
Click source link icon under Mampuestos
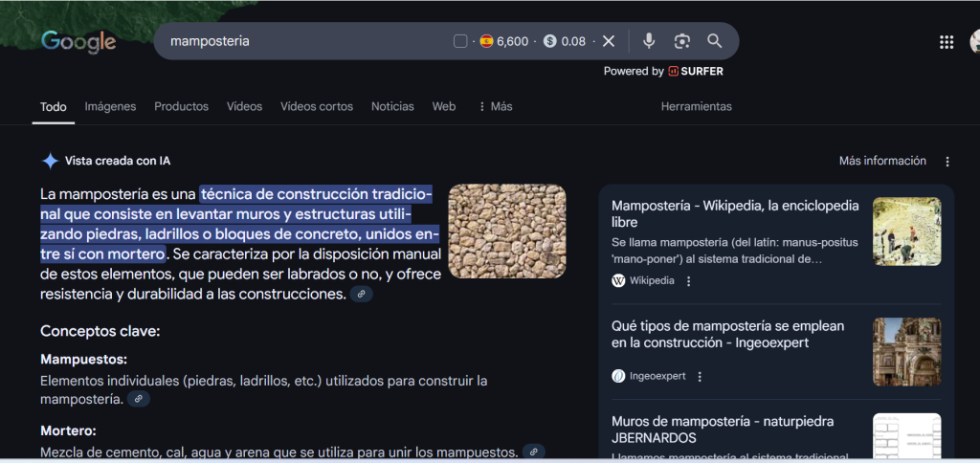(x=139, y=399)
